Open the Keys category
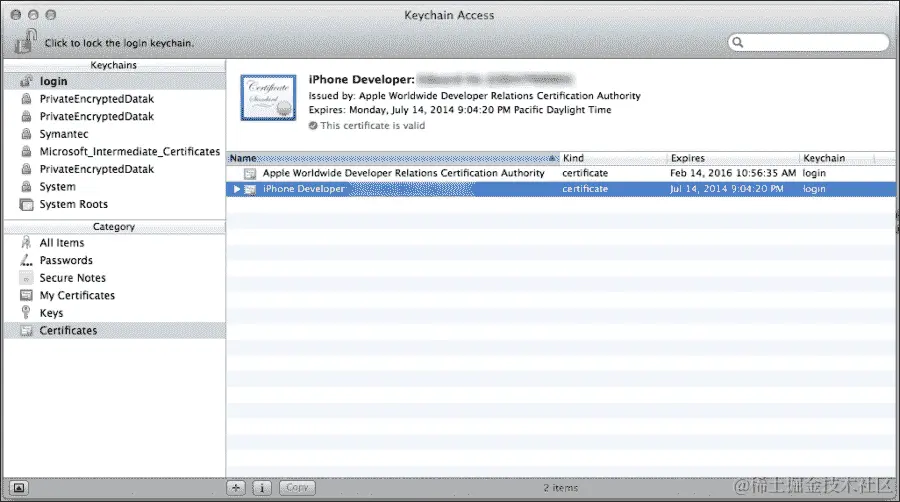The width and height of the screenshot is (900, 502). pos(114,313)
